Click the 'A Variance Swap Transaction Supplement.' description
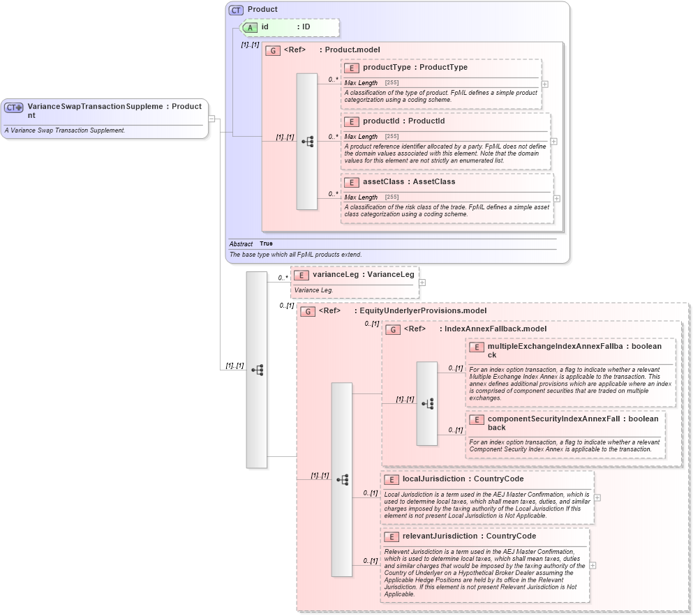The height and width of the screenshot is (616, 693). click(x=65, y=130)
